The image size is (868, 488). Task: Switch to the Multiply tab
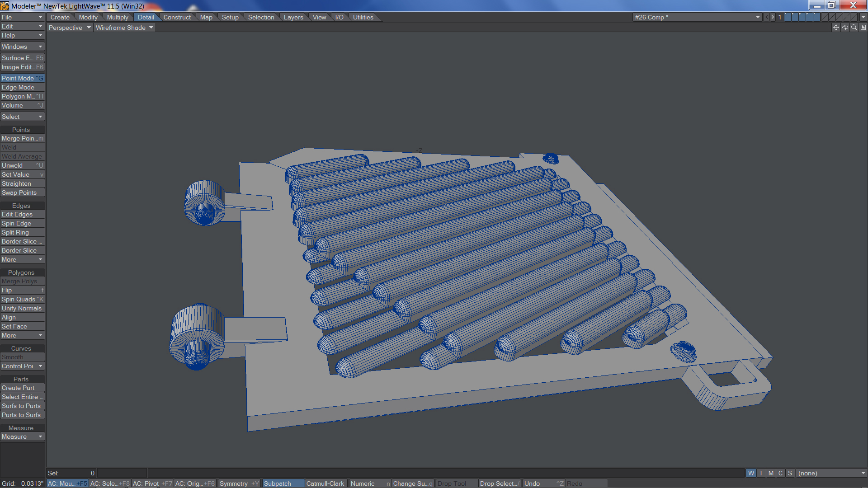(118, 17)
